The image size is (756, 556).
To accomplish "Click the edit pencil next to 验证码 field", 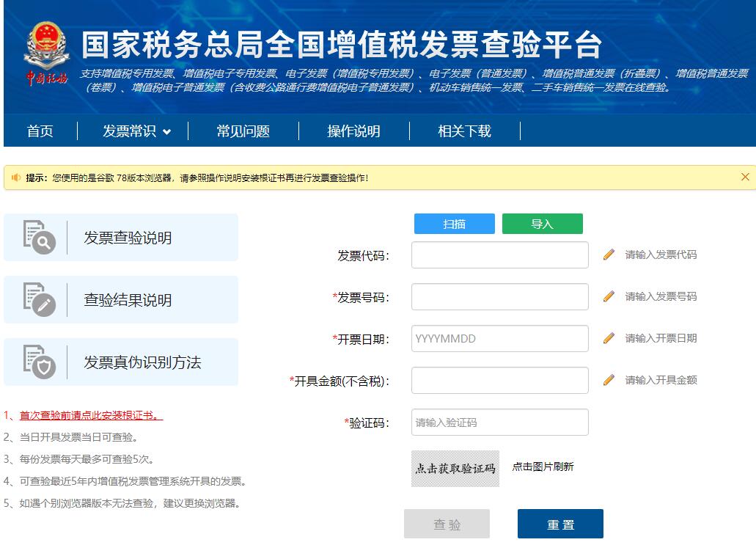I will [x=608, y=422].
